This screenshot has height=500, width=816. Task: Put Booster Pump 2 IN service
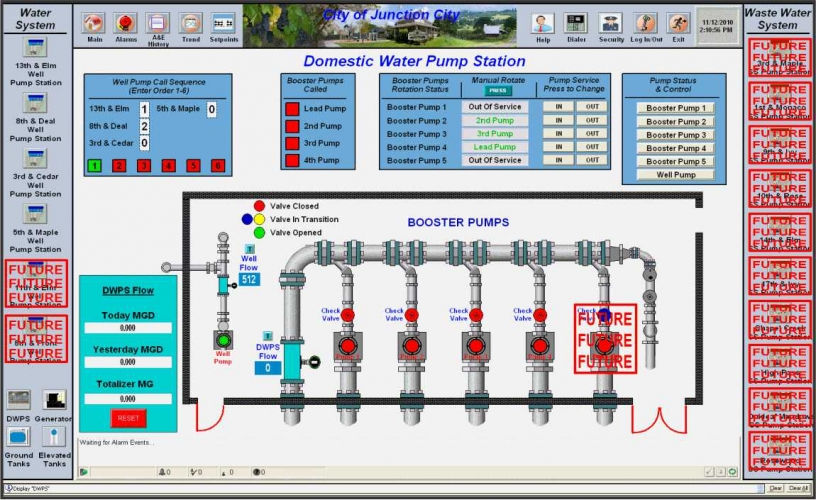pos(558,120)
